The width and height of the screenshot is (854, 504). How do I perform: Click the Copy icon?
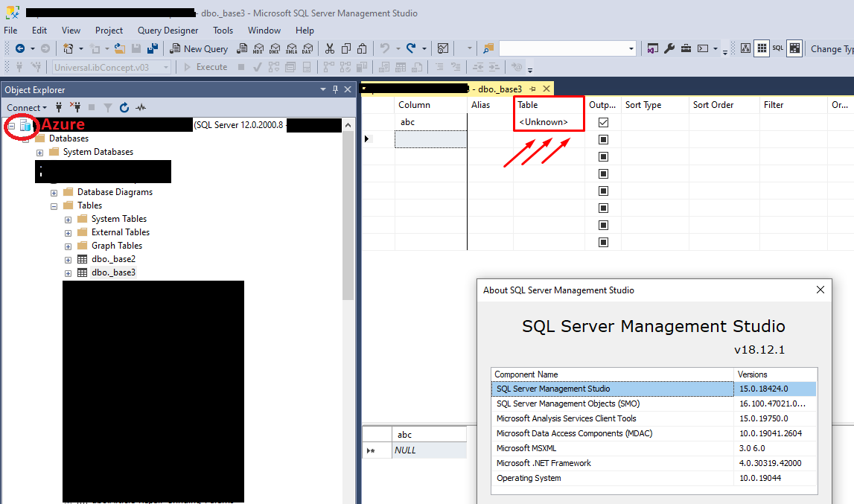point(346,48)
